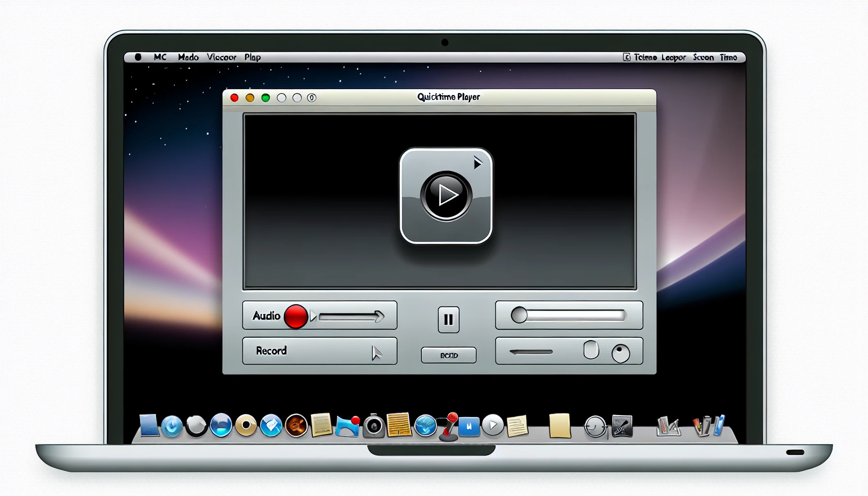
Task: Click the sixth title bar circle containing a zero
Action: coord(311,98)
